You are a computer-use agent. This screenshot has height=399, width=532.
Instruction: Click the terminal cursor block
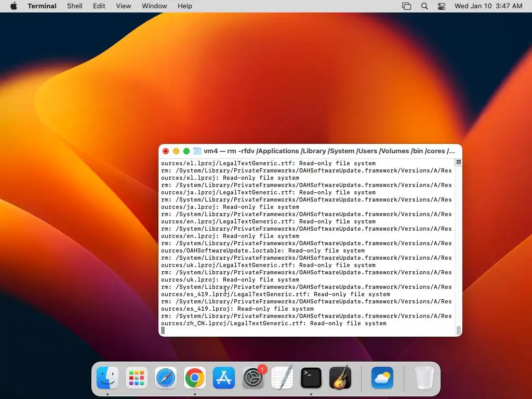click(163, 330)
